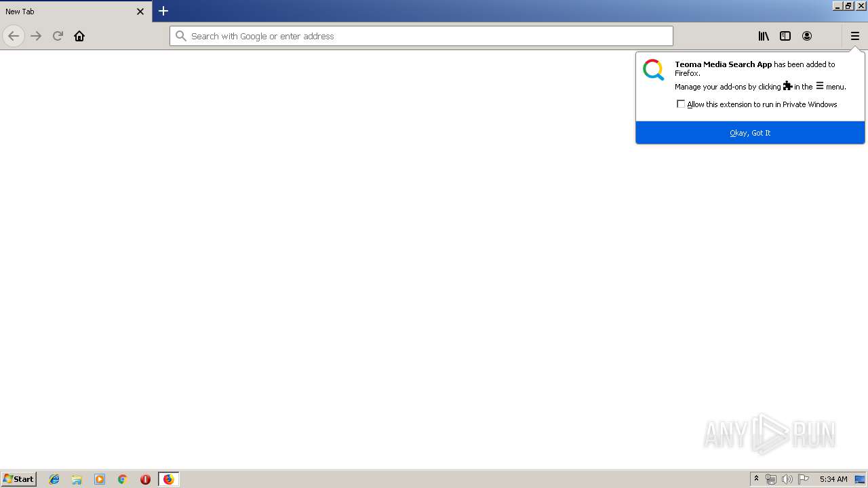868x488 pixels.
Task: Click the search magnifier in the address bar
Action: tap(180, 36)
